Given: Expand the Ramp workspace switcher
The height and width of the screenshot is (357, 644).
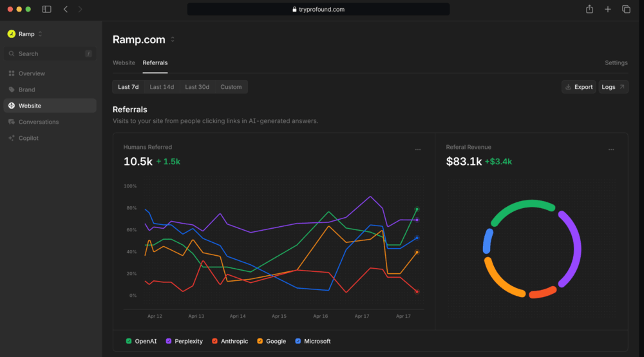Looking at the screenshot, I should coord(40,34).
